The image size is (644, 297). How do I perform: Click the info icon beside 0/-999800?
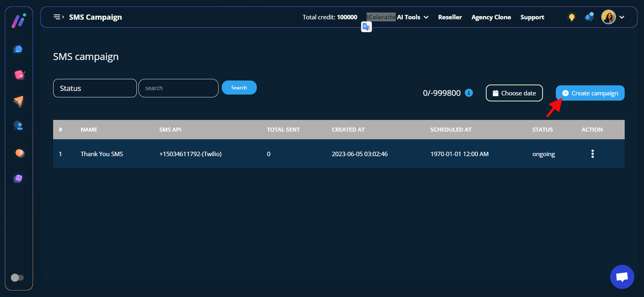469,93
